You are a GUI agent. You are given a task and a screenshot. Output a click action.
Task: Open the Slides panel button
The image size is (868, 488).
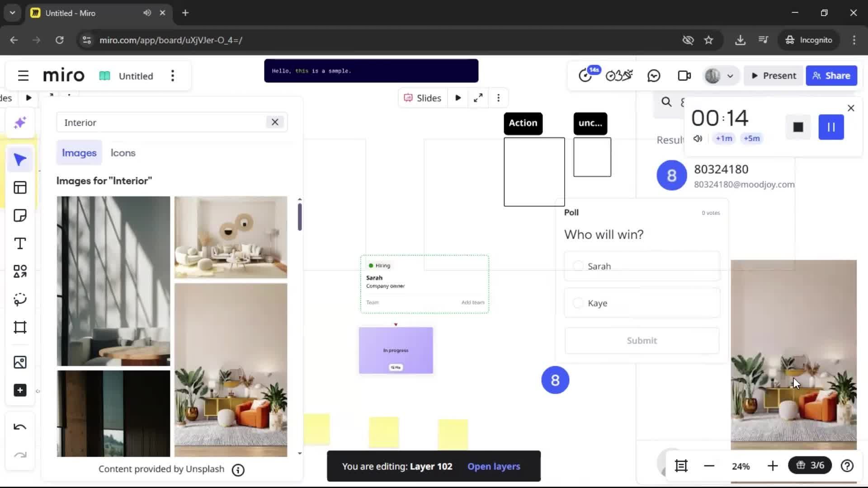click(423, 98)
